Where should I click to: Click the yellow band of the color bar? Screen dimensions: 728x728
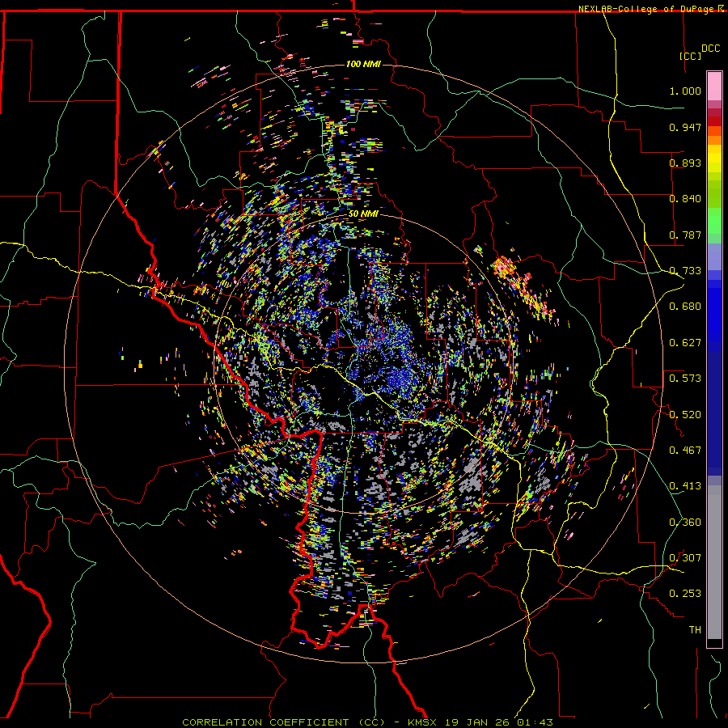[x=714, y=161]
